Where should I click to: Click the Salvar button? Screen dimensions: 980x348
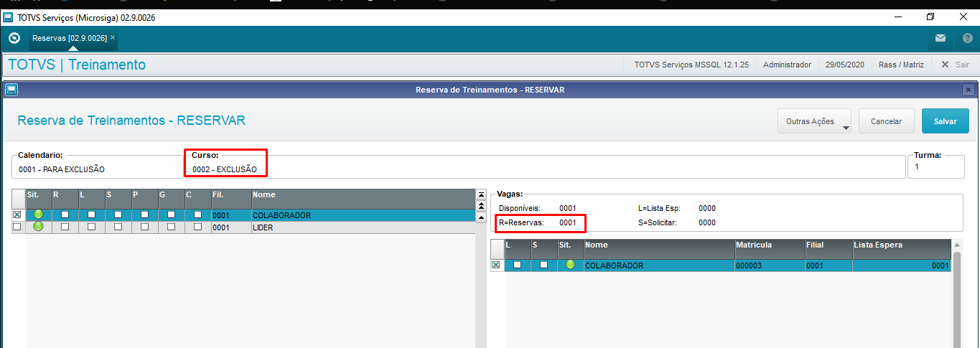(945, 121)
